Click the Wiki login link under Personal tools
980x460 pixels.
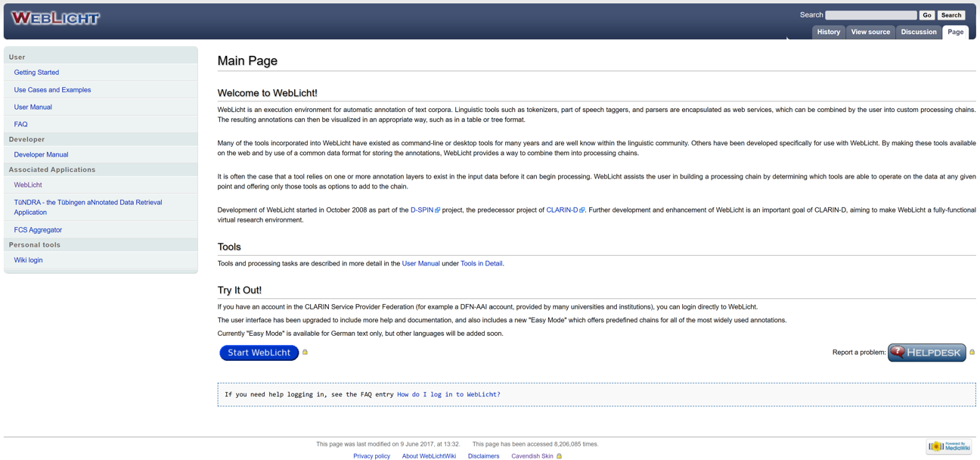tap(28, 260)
